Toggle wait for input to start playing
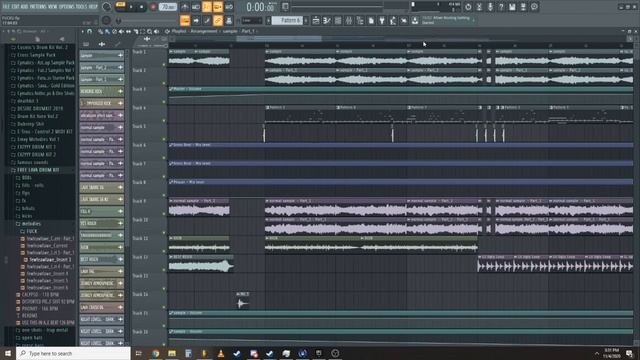The image size is (640, 360). tap(196, 7)
